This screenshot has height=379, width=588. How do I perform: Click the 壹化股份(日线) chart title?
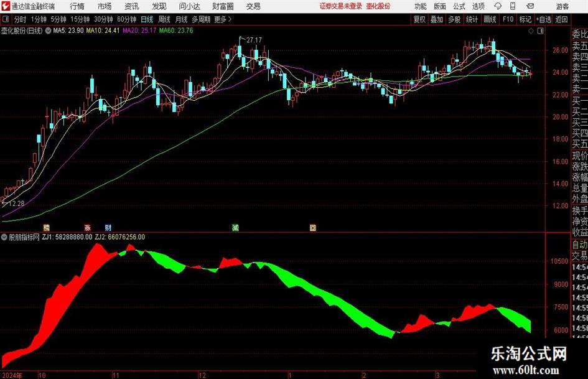click(22, 30)
